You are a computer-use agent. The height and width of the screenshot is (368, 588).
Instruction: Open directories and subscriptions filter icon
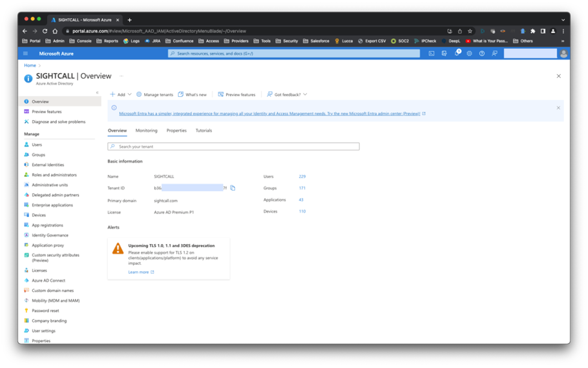(x=444, y=54)
